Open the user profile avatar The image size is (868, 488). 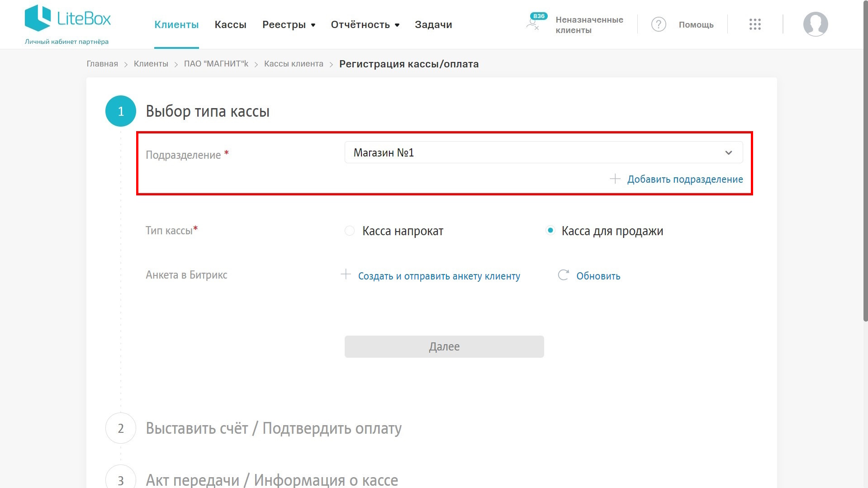click(816, 24)
